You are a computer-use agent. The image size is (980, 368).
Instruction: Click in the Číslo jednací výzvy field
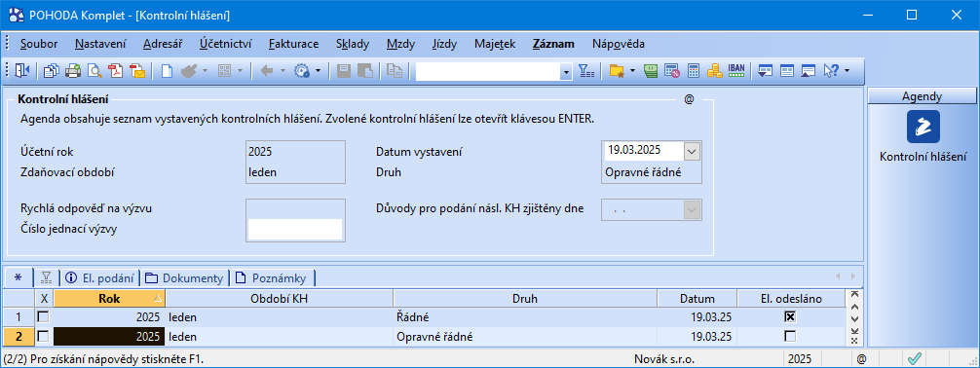(x=295, y=229)
